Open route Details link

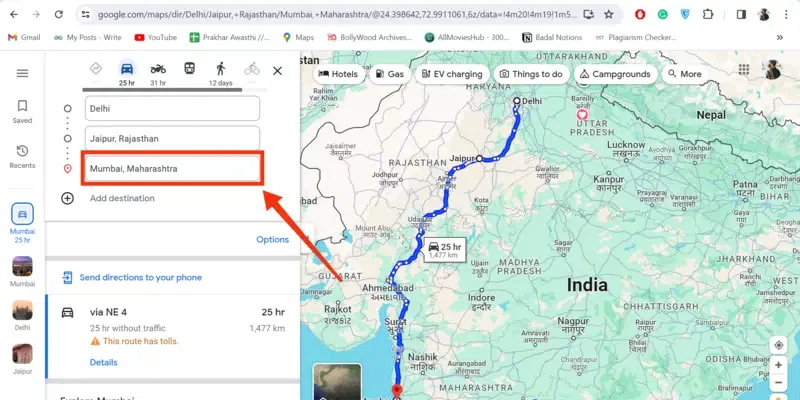[104, 362]
